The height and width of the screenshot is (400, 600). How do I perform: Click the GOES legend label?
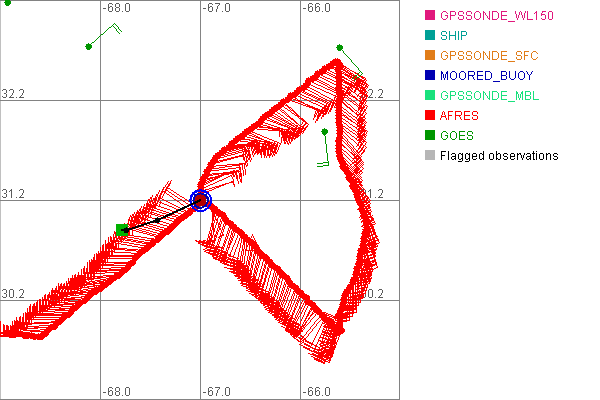pyautogui.click(x=457, y=136)
